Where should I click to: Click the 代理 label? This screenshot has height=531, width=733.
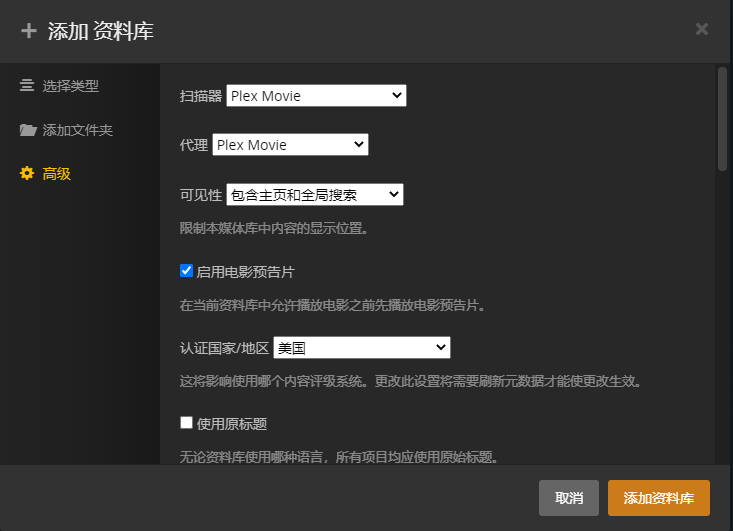pyautogui.click(x=194, y=145)
